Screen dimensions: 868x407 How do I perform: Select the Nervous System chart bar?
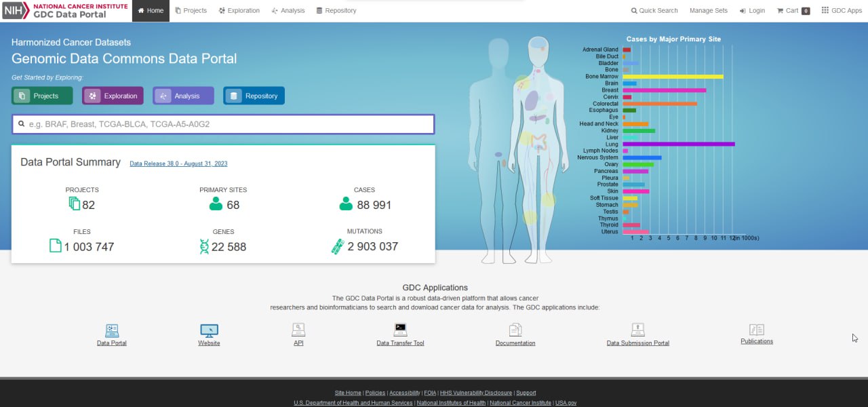642,157
